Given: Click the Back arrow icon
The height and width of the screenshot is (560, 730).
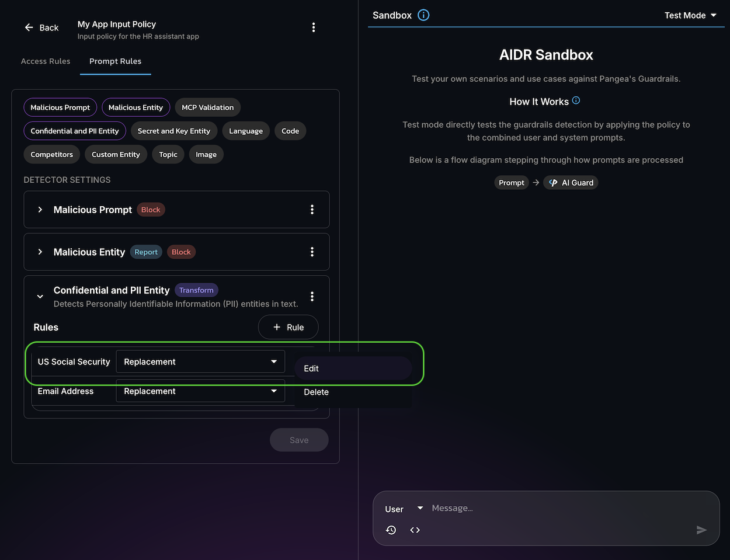Looking at the screenshot, I should pos(29,27).
